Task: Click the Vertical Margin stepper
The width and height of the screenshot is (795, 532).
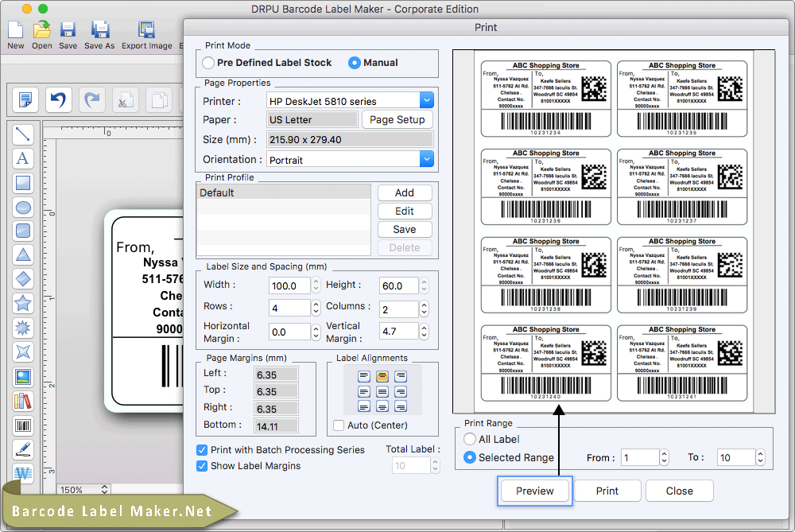Action: point(425,331)
